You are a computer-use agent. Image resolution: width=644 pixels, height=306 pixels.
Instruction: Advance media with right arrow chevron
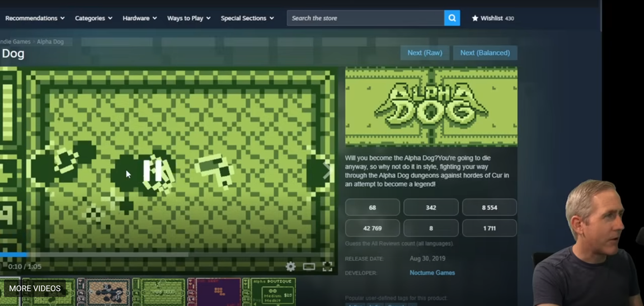click(327, 171)
